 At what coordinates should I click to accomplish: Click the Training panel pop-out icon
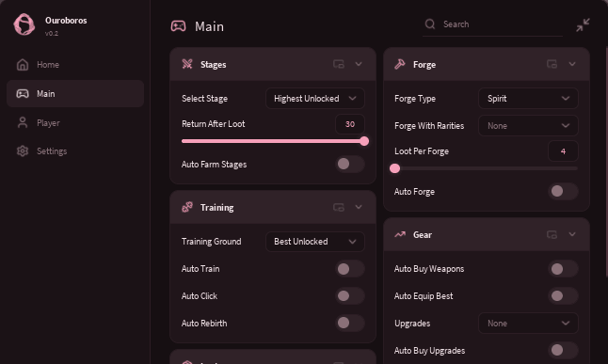pos(339,207)
